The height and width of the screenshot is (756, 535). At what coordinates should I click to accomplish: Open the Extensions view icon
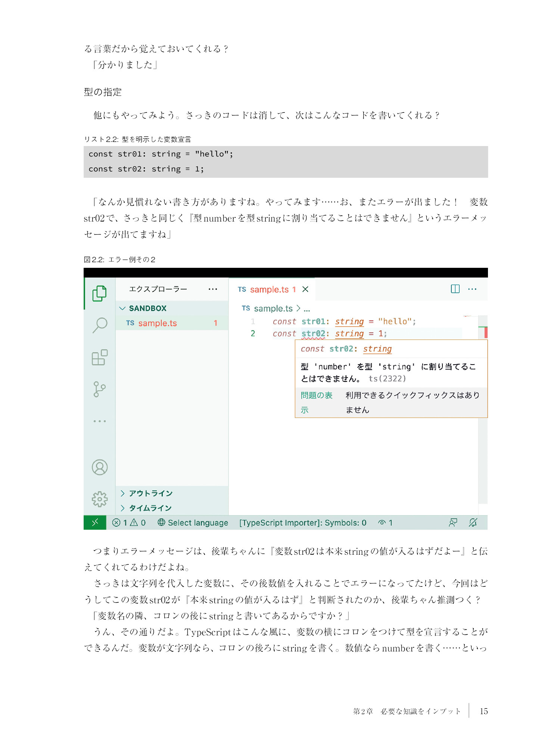click(x=99, y=357)
